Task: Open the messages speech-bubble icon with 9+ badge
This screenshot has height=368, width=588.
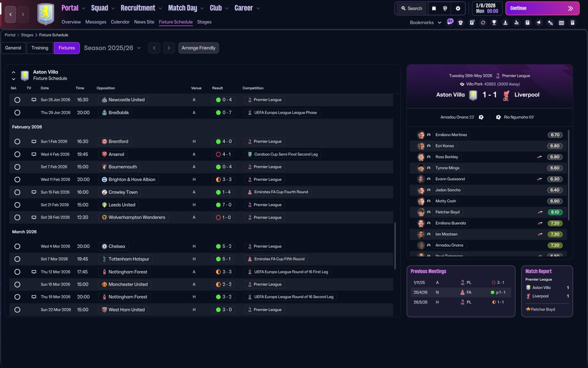Action: point(450,22)
